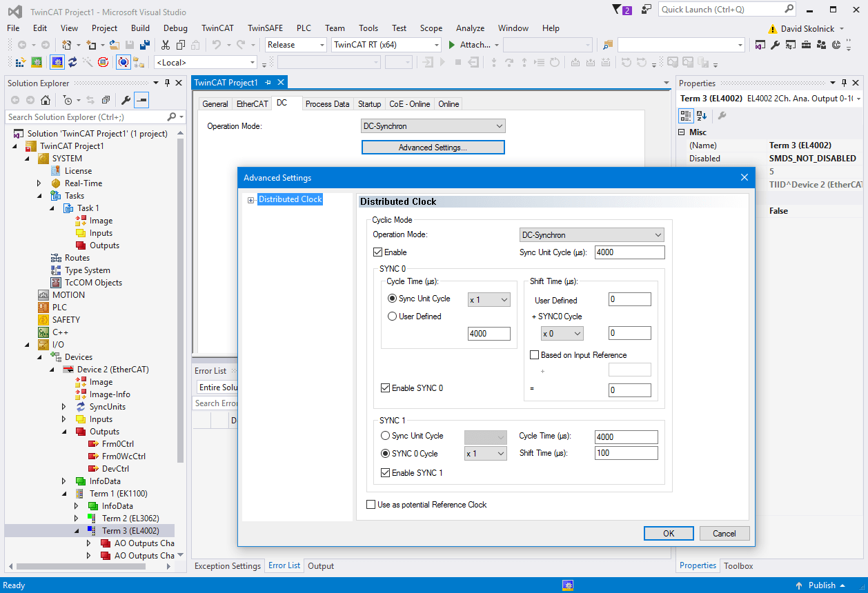This screenshot has width=868, height=593.
Task: Click the Activate Configuration toolbar icon
Action: pos(20,63)
